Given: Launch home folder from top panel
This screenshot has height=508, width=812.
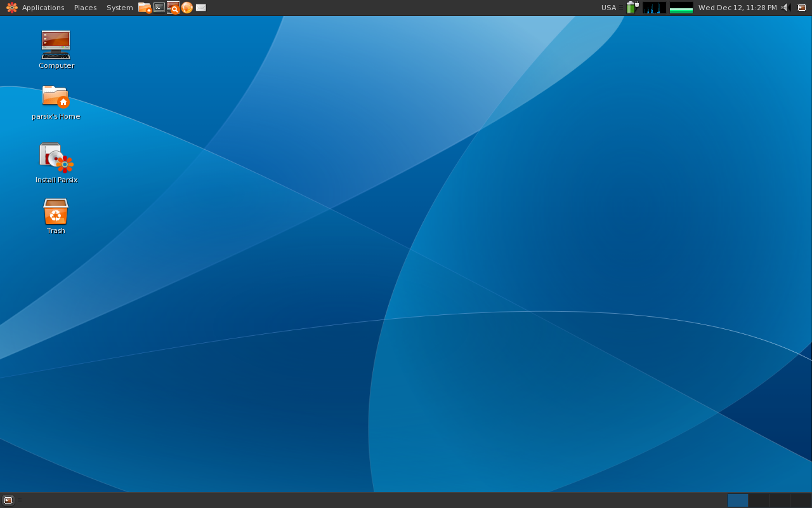Looking at the screenshot, I should (145, 8).
